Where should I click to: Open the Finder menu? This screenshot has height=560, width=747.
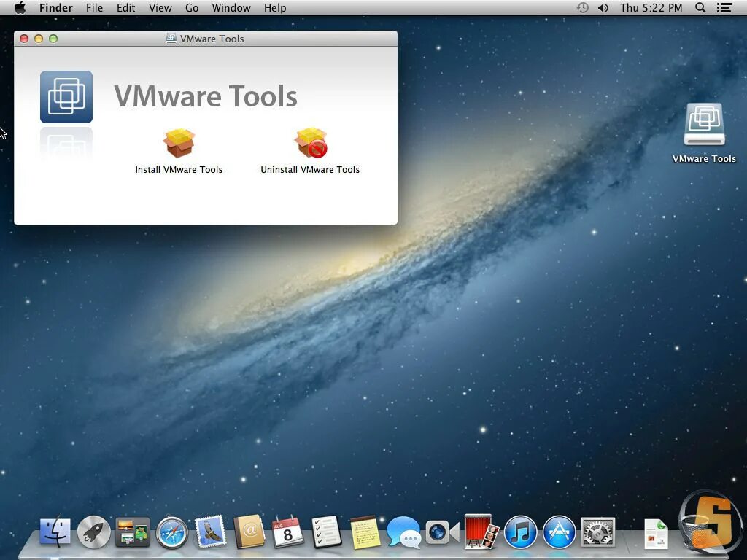(x=55, y=7)
